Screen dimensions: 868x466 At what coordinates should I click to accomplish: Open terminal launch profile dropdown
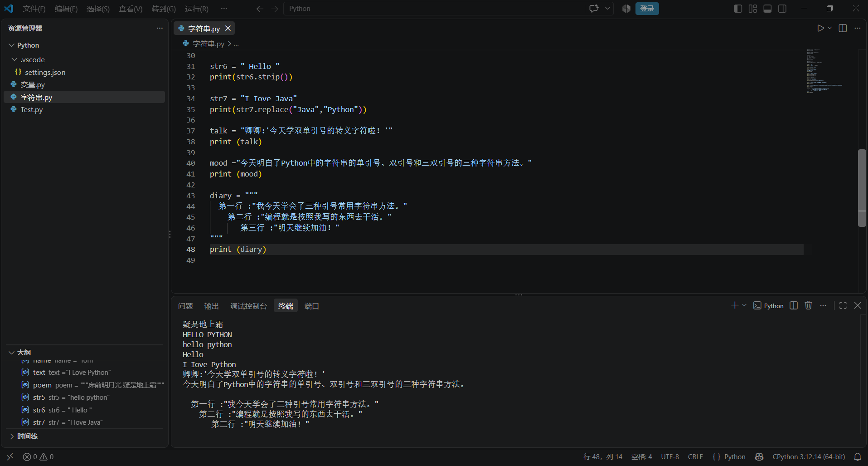pyautogui.click(x=744, y=305)
